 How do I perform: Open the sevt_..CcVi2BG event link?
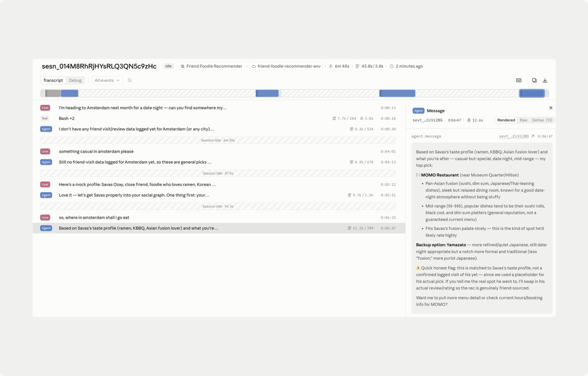(517, 136)
